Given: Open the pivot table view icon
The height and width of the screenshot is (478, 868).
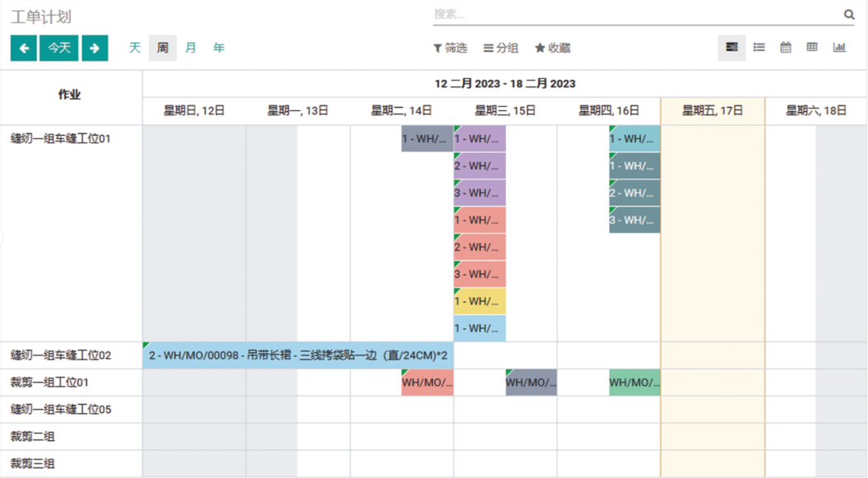Looking at the screenshot, I should [812, 48].
